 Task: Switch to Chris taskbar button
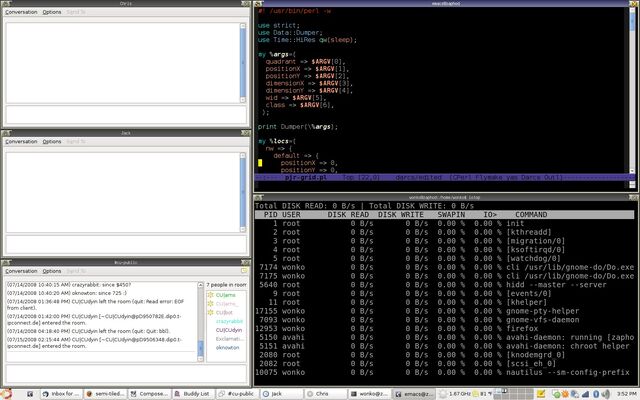(x=325, y=394)
